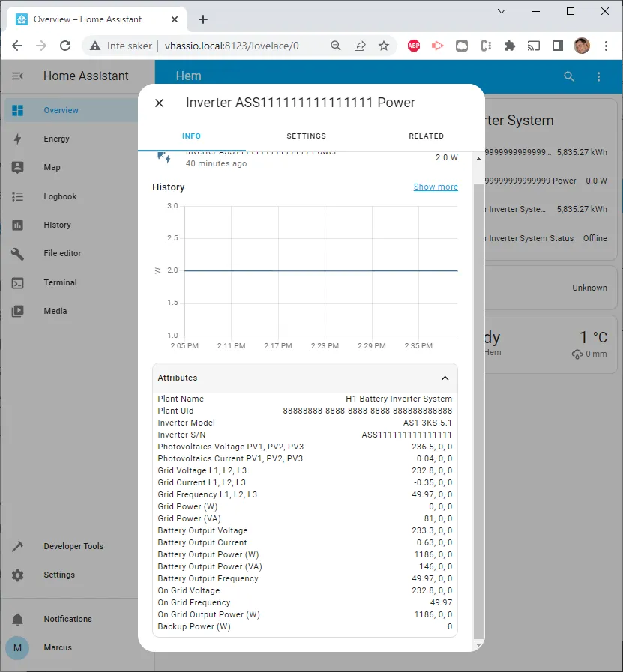Open Marcus user profile avatar
Image resolution: width=623 pixels, height=672 pixels.
(17, 647)
